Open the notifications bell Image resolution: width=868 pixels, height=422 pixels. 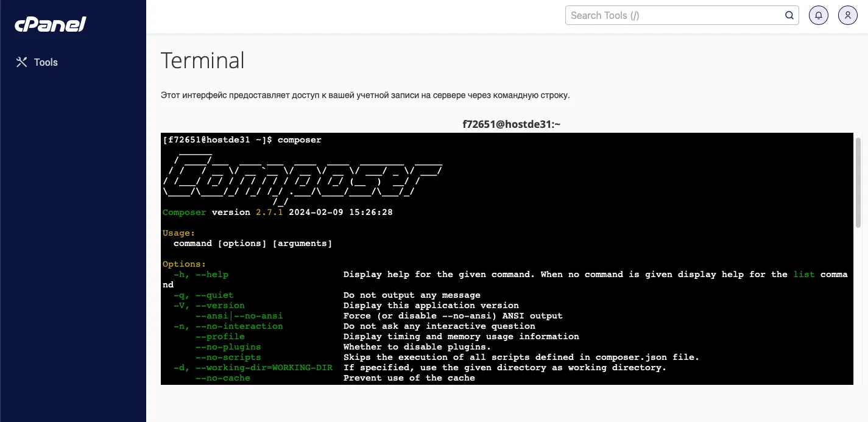(x=819, y=15)
